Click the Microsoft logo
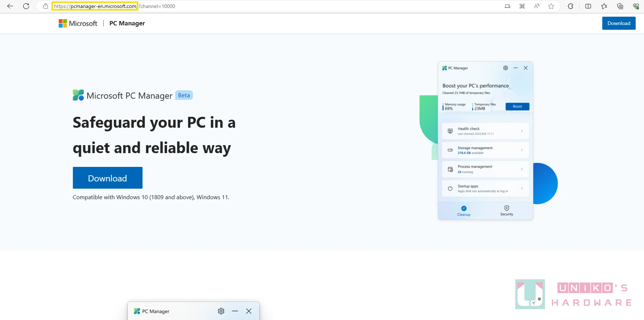 tap(78, 23)
